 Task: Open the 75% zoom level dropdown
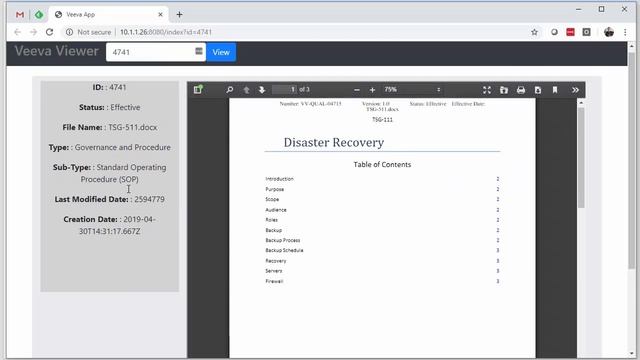click(x=413, y=89)
